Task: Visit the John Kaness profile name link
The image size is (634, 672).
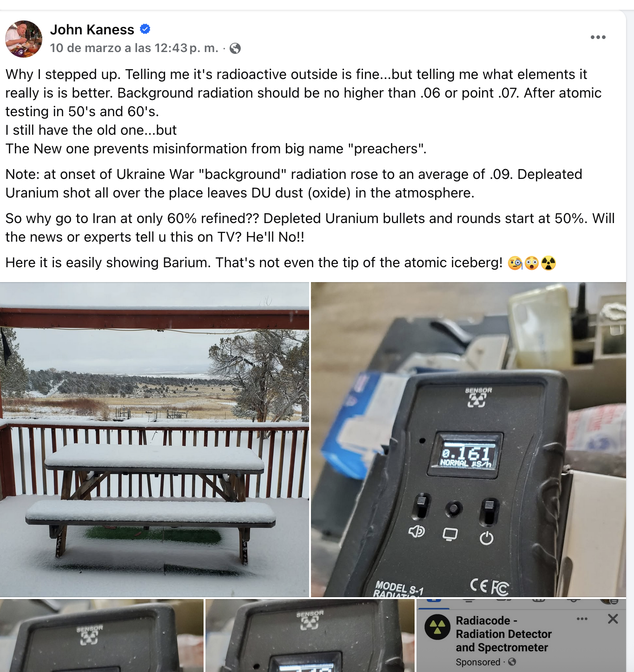Action: [92, 30]
